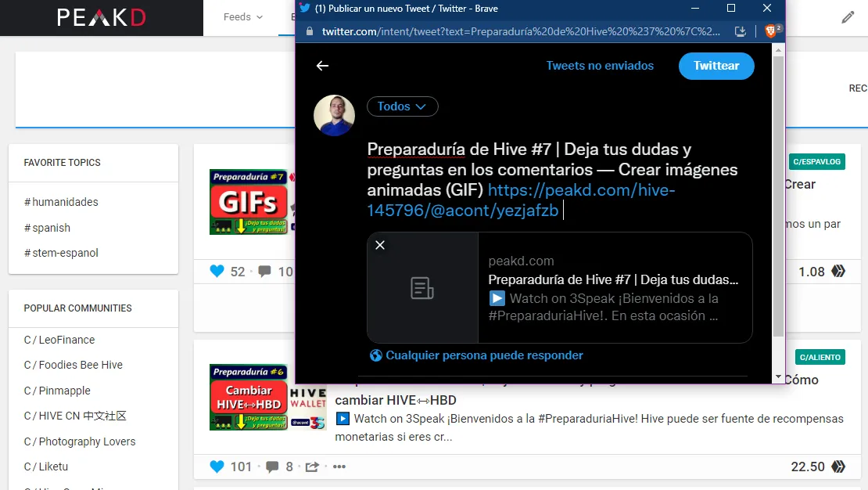Viewport: 868px width, 490px height.
Task: Click the back arrow in Twitter popup
Action: pyautogui.click(x=322, y=66)
